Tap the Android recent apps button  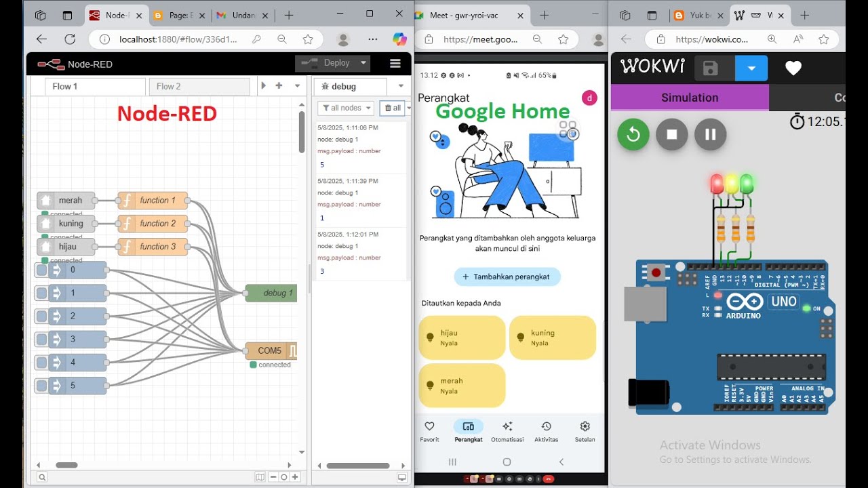tap(453, 462)
